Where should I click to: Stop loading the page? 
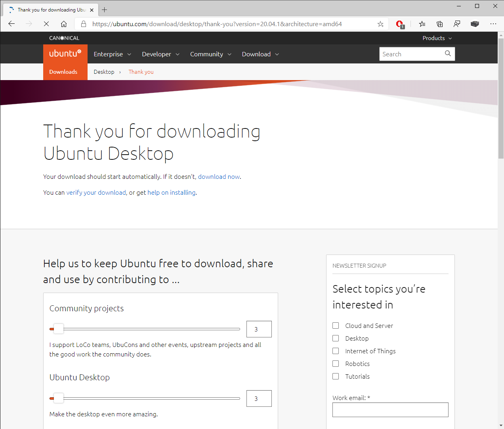(x=46, y=24)
